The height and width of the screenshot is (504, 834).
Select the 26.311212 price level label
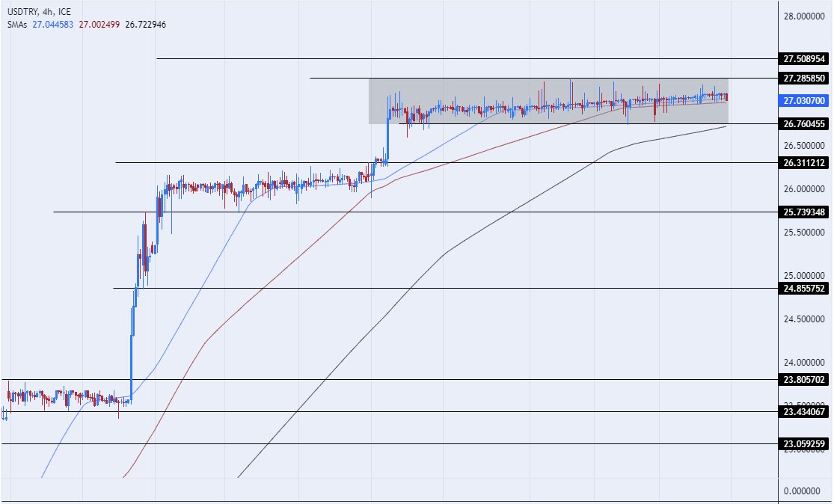pyautogui.click(x=803, y=163)
